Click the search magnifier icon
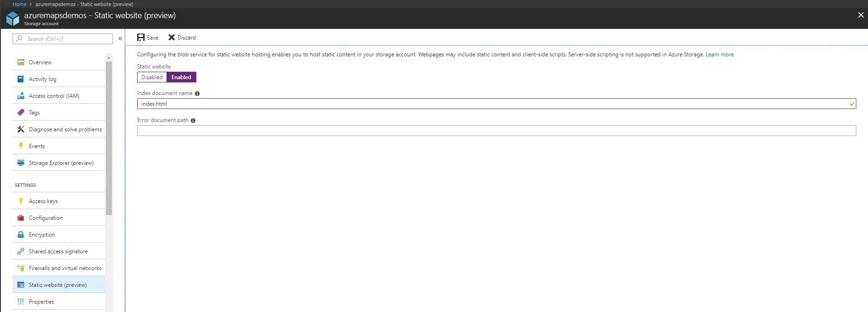This screenshot has width=868, height=312. [19, 39]
